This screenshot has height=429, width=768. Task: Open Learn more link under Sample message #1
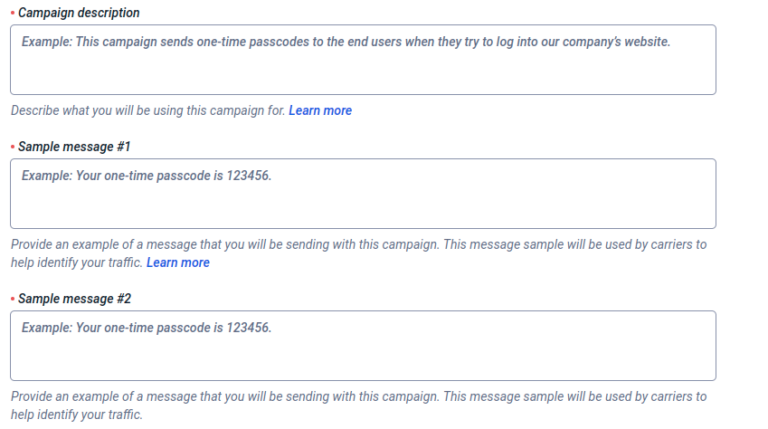pyautogui.click(x=178, y=262)
